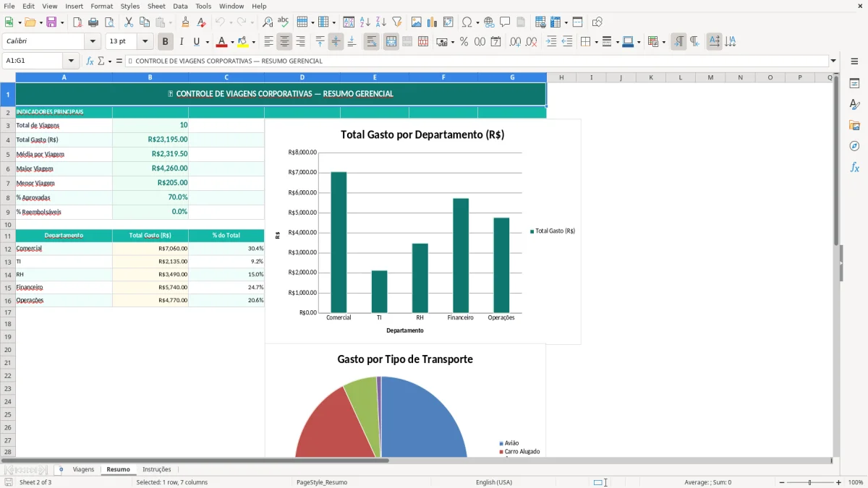Image resolution: width=868 pixels, height=488 pixels.
Task: Click the Format as Date icon
Action: (495, 42)
